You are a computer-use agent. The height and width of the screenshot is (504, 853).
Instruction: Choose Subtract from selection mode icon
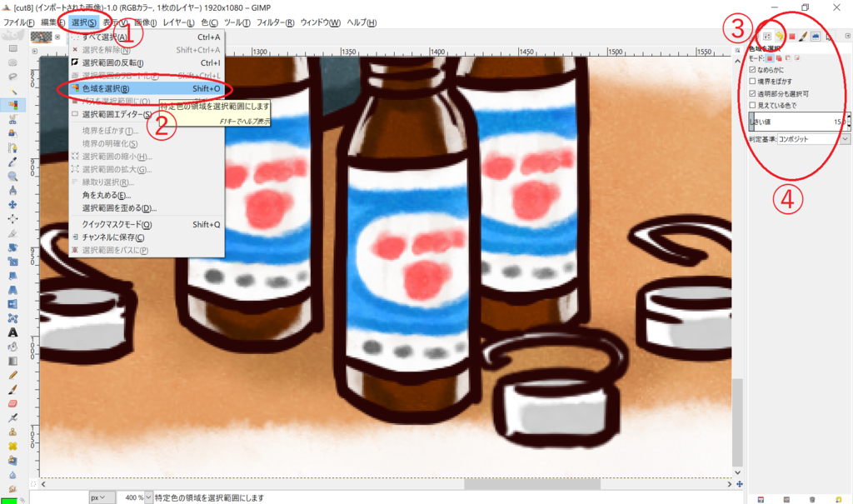point(788,58)
